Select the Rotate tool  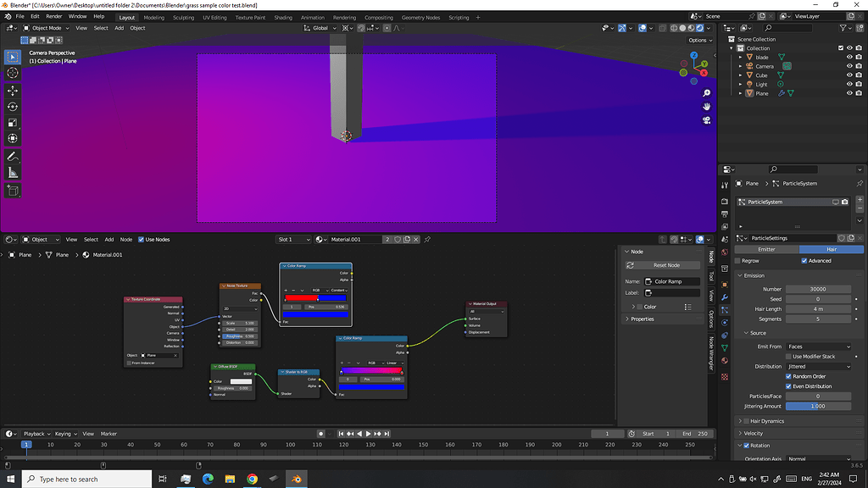point(13,107)
